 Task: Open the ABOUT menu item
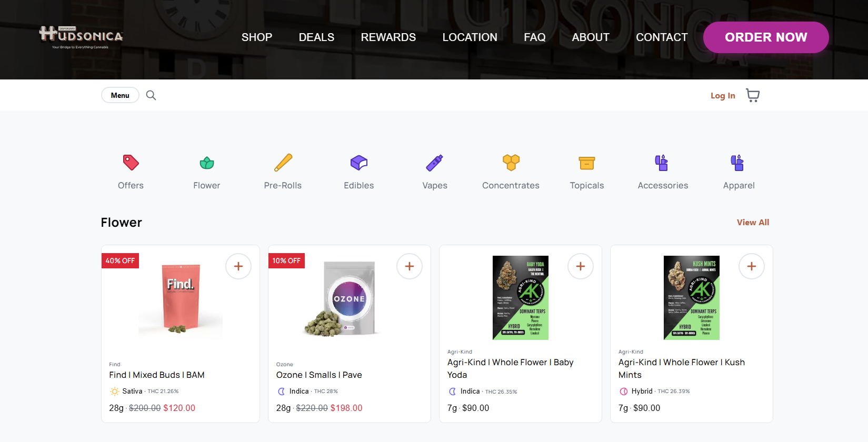click(591, 37)
